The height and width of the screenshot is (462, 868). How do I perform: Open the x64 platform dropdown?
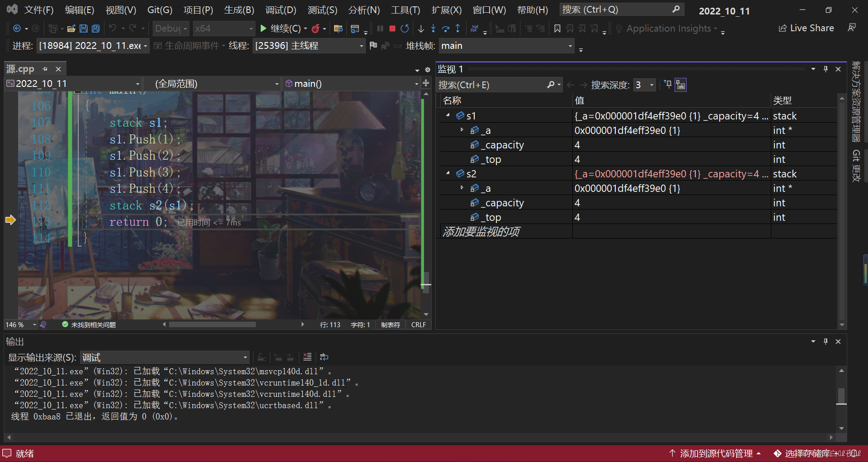coord(224,29)
